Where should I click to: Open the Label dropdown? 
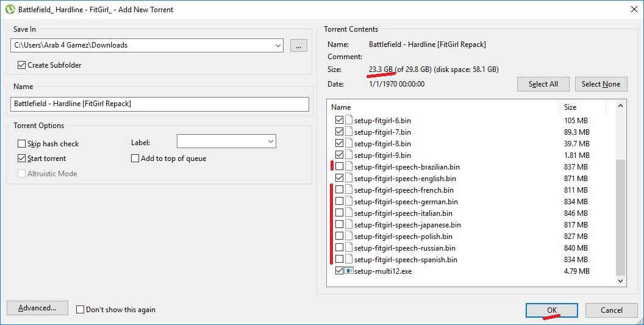(x=271, y=141)
